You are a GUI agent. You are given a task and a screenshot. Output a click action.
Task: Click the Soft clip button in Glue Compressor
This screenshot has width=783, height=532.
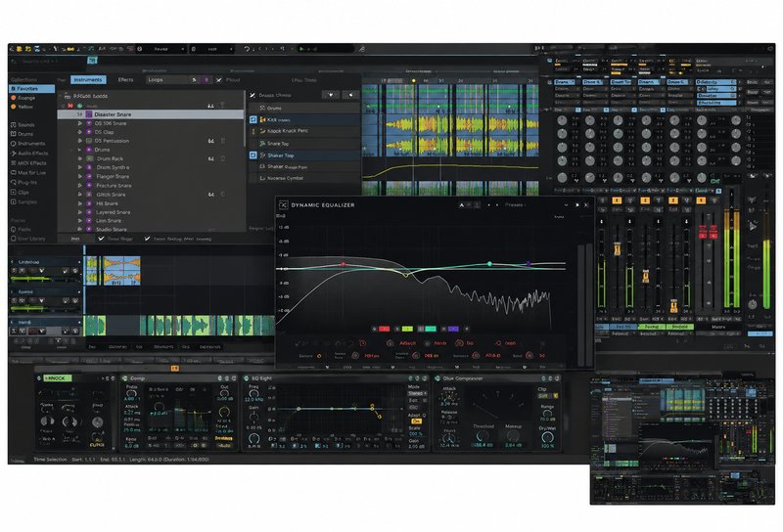click(x=544, y=396)
